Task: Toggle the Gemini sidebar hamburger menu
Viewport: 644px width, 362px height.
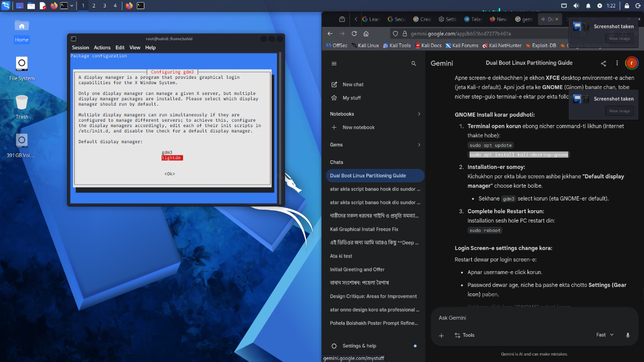Action: point(334,63)
